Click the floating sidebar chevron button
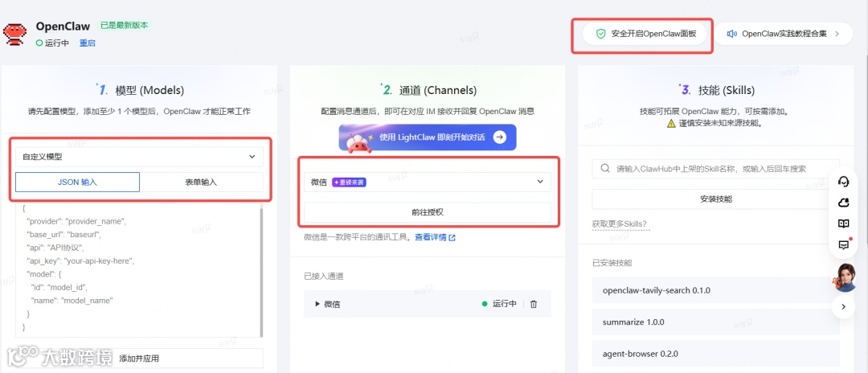 (844, 306)
